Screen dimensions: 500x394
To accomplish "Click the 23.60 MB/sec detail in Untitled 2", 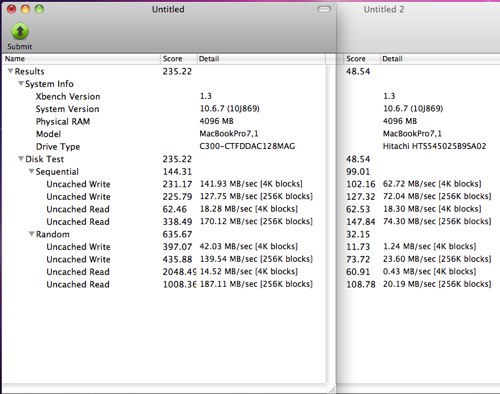I will [437, 259].
